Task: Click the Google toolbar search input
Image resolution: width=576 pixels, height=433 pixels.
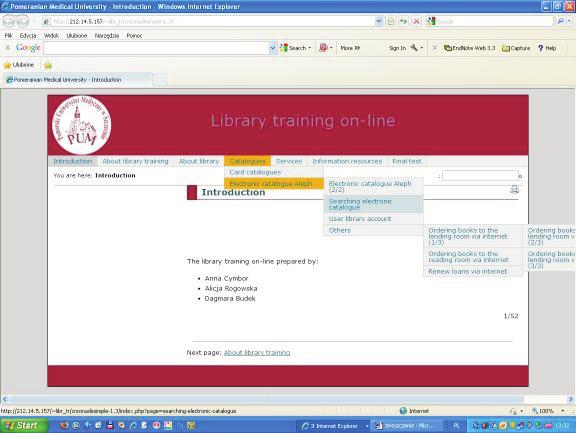Action: pyautogui.click(x=156, y=48)
